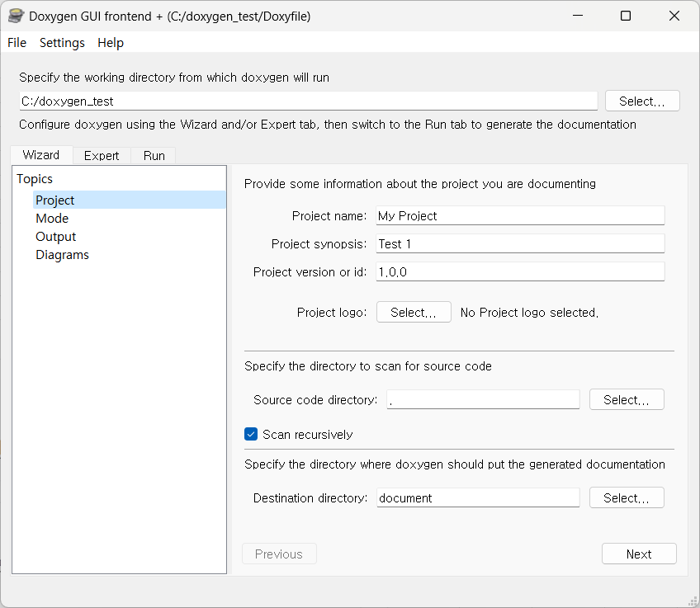This screenshot has height=608, width=700.
Task: Go to Next wizard page
Action: click(639, 554)
